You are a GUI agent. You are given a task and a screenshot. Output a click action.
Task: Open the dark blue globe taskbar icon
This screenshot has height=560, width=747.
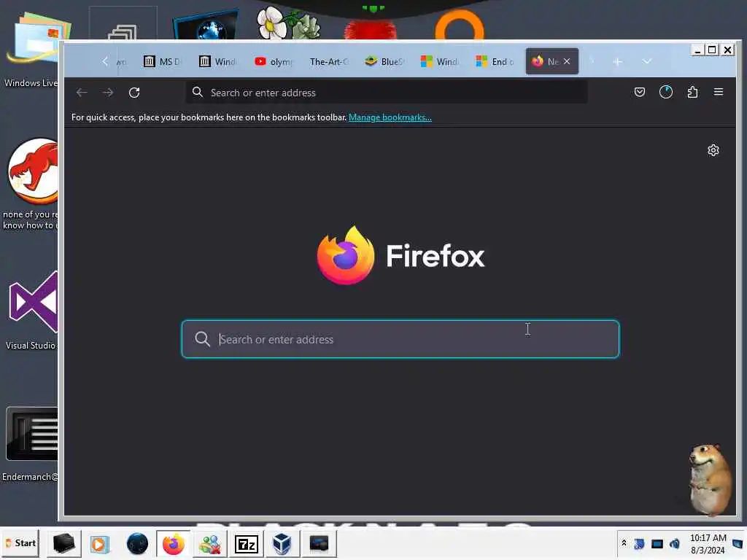[137, 544]
